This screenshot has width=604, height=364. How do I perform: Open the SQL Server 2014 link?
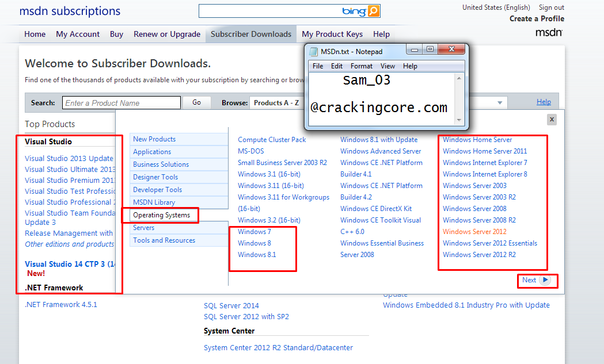pos(231,305)
